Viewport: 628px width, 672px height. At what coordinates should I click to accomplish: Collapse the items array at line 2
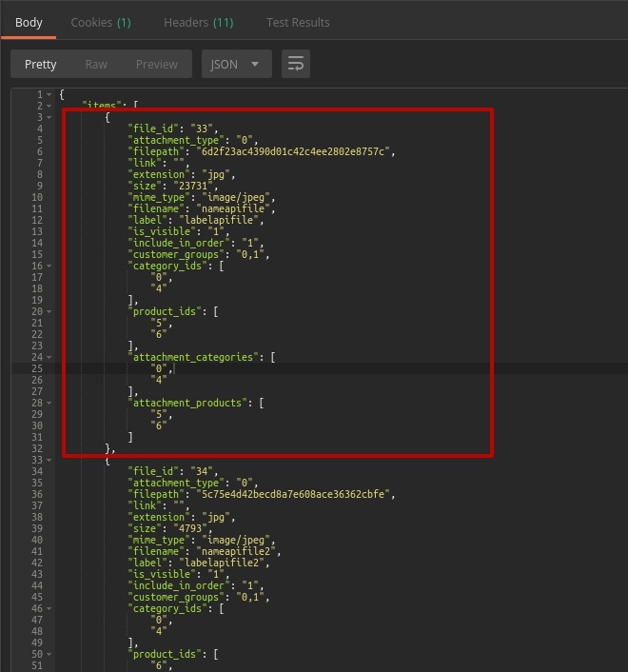pos(49,106)
